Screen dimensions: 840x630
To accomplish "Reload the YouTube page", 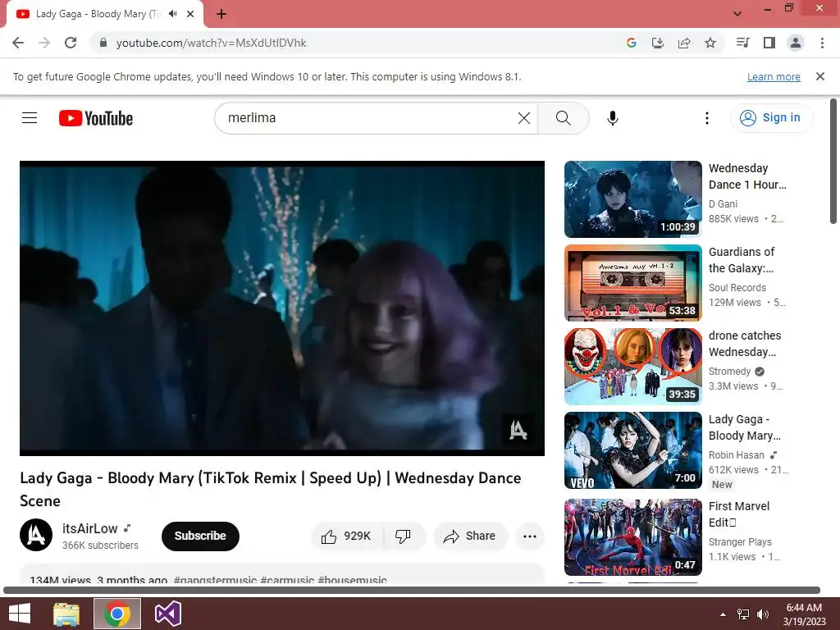I will point(71,43).
